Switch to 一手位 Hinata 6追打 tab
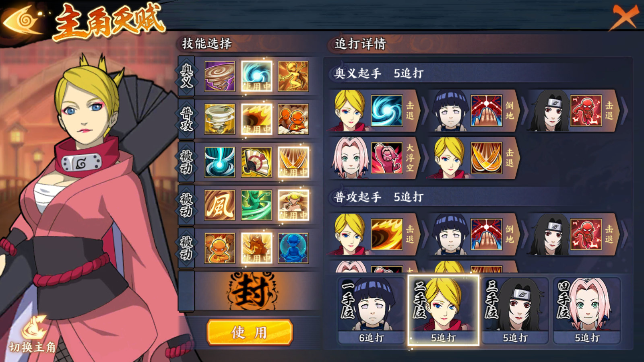 (x=371, y=311)
